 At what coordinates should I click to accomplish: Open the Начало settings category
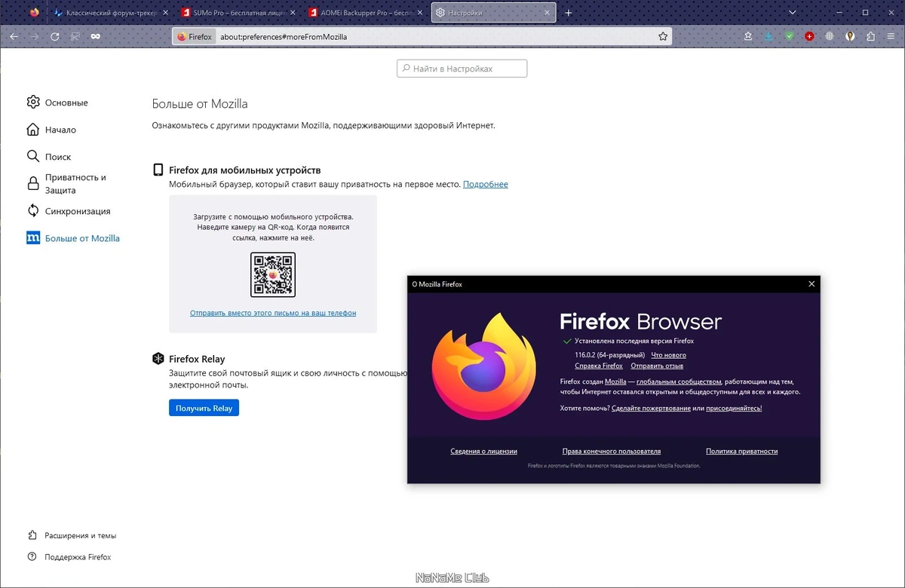tap(51, 130)
